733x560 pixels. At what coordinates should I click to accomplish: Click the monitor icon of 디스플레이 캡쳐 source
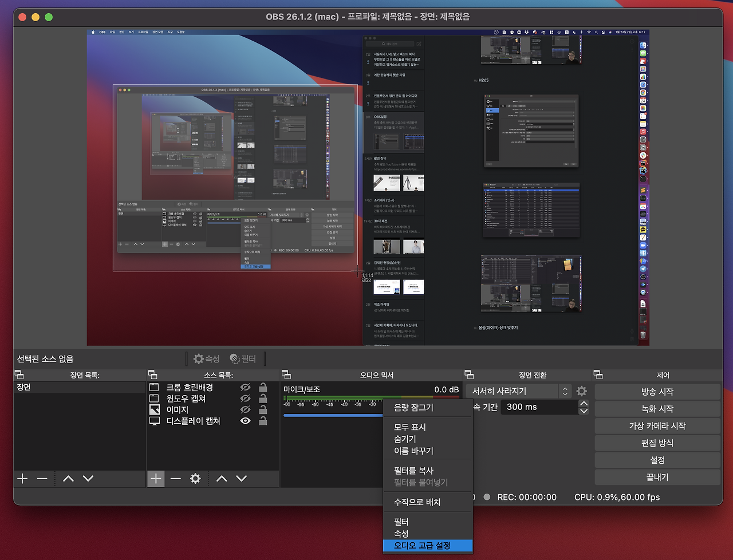tap(154, 421)
